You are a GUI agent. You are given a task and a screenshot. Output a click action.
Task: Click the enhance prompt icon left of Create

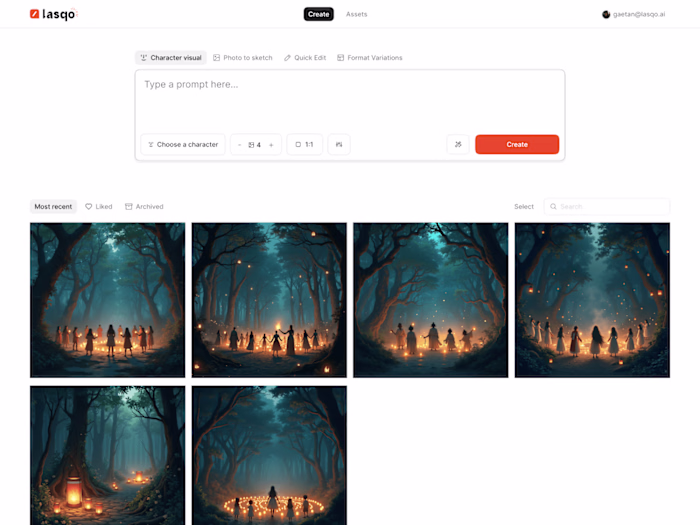coord(458,145)
